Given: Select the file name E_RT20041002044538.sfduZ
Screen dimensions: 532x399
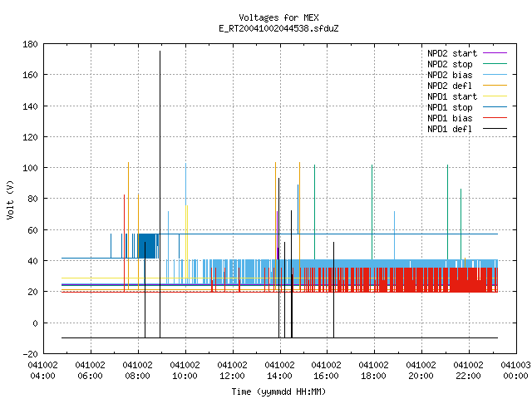Looking at the screenshot, I should tap(278, 28).
